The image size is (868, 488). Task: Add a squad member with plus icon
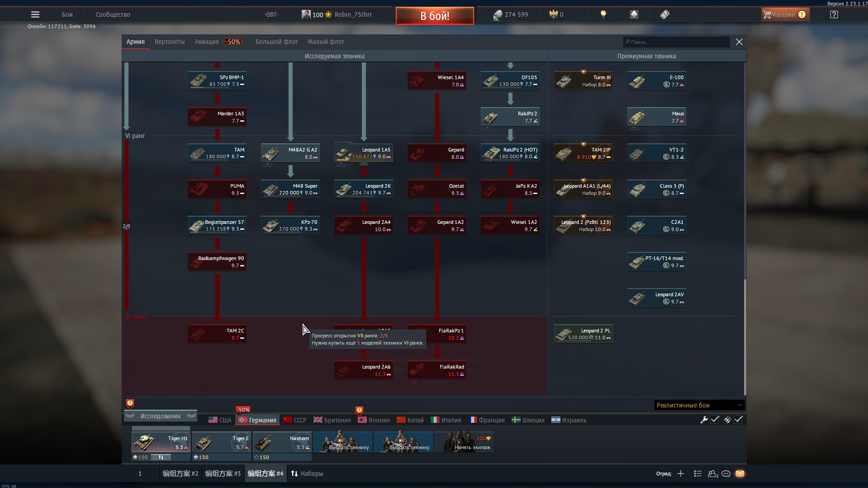[681, 474]
